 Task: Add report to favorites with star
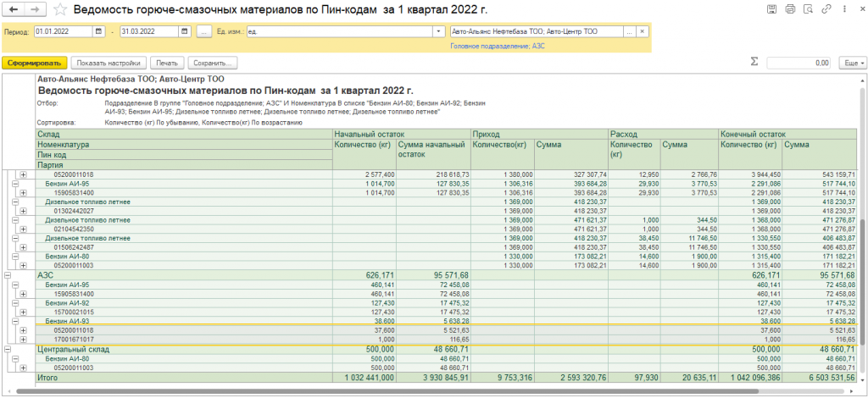60,10
